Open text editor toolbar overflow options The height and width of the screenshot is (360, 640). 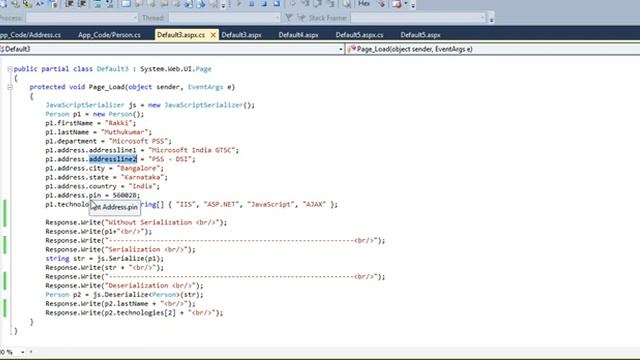point(223,5)
